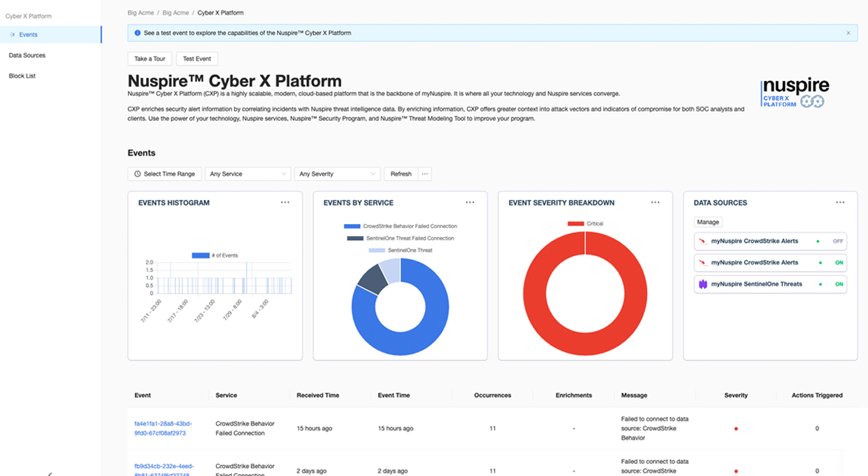Click the Nuspire Cyber X Platform logo
The width and height of the screenshot is (868, 476).
click(x=795, y=93)
